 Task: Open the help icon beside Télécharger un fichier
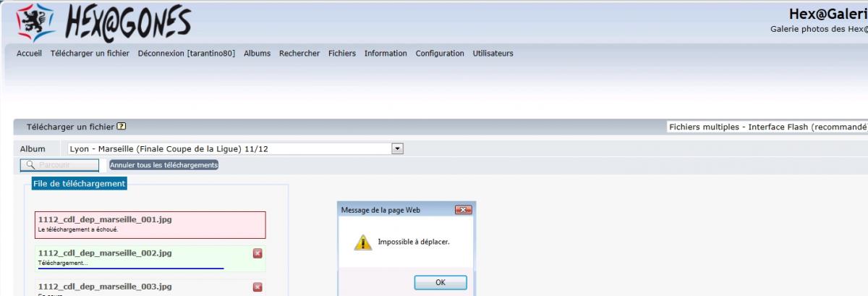pos(122,127)
